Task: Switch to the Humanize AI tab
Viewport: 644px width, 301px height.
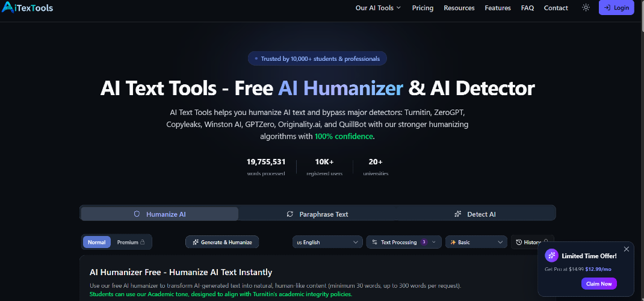Action: [159, 214]
